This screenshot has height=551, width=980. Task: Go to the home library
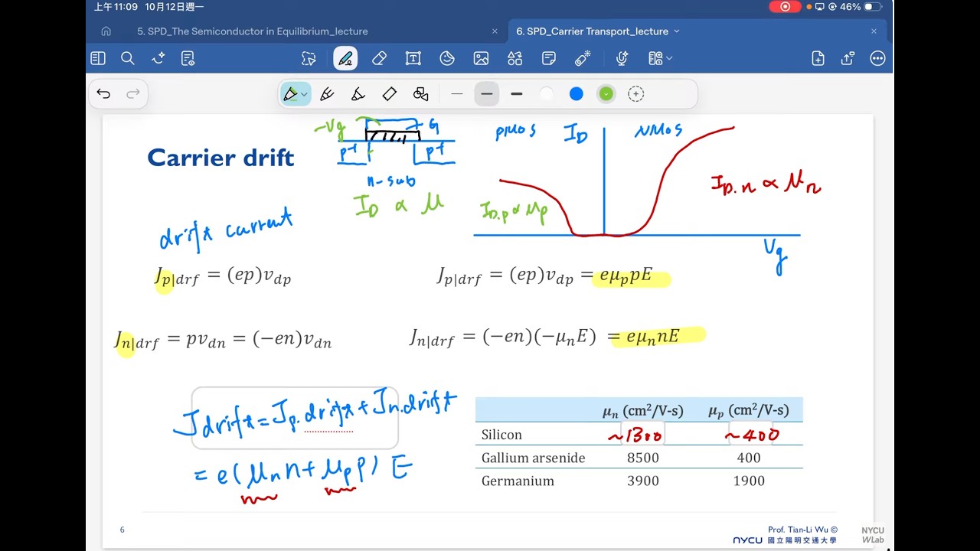coord(106,31)
